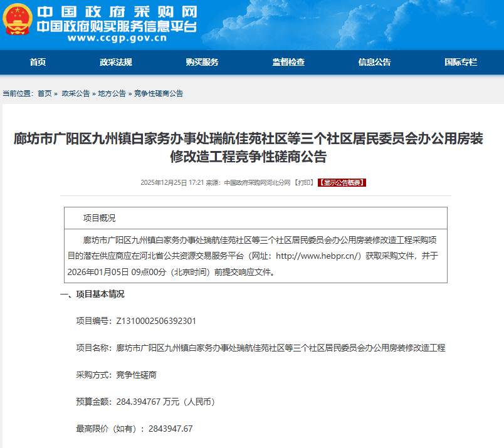
Task: Click the 打印 print button
Action: click(305, 183)
